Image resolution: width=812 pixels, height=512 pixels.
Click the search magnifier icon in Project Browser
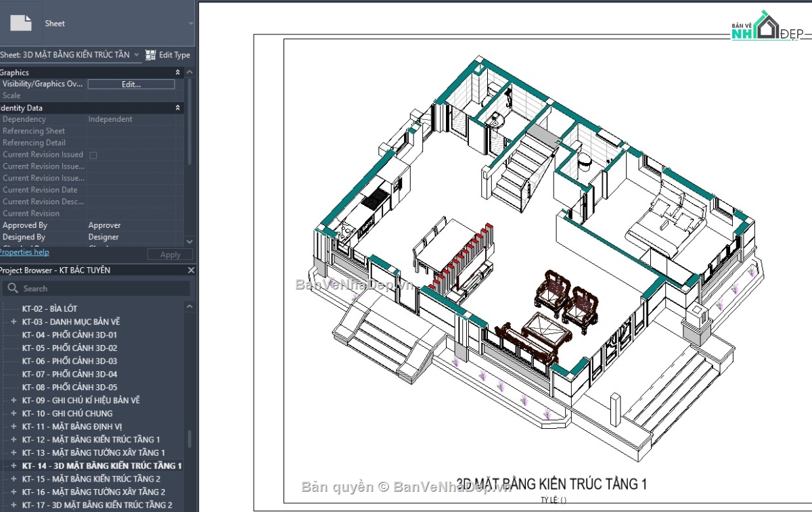pos(12,288)
